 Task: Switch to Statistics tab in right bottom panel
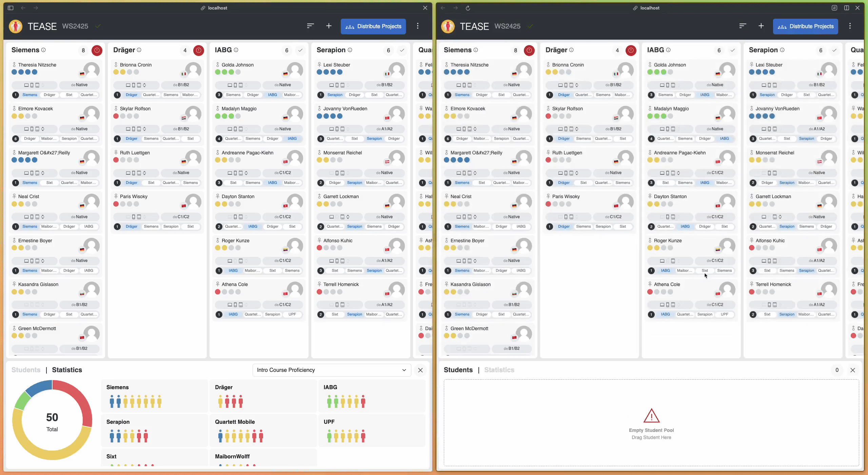499,370
